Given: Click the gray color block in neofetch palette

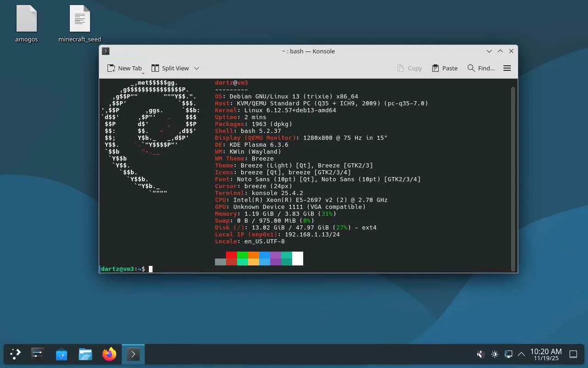Looking at the screenshot, I should (220, 262).
